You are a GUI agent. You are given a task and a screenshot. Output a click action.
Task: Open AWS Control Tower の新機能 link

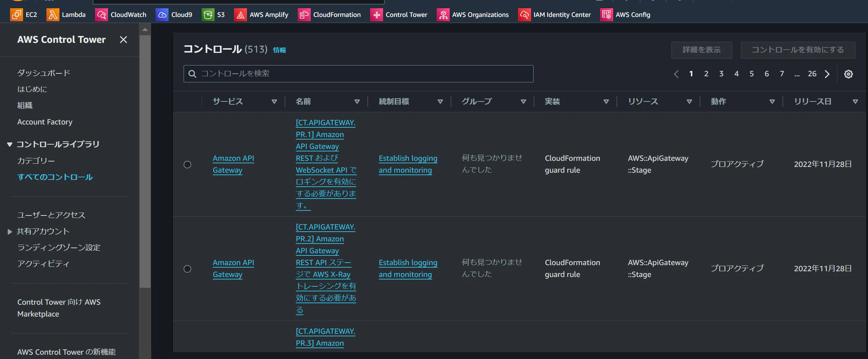66,352
